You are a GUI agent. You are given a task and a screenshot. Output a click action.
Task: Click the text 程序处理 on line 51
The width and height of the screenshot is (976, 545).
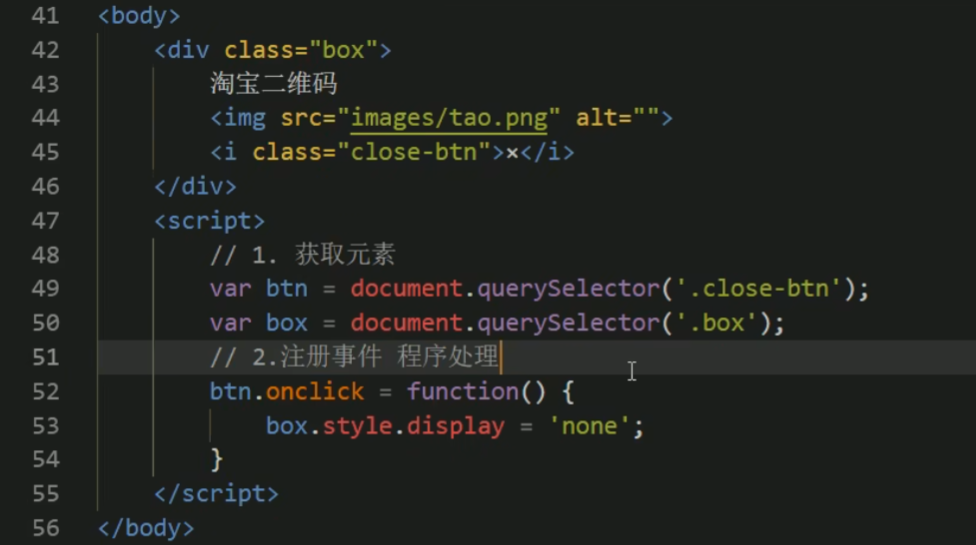pos(448,357)
